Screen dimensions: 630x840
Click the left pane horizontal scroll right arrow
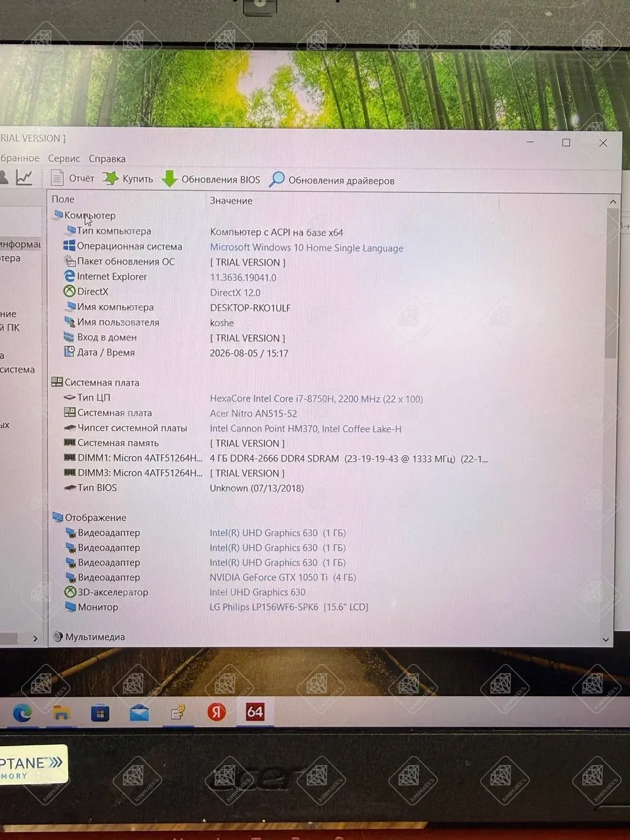tap(35, 638)
